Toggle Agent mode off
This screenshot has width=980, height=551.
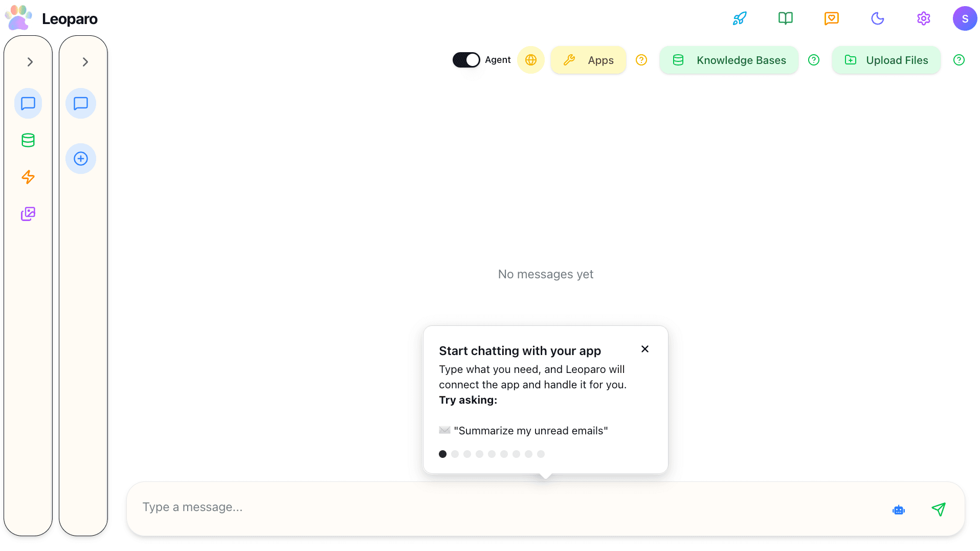pyautogui.click(x=466, y=60)
